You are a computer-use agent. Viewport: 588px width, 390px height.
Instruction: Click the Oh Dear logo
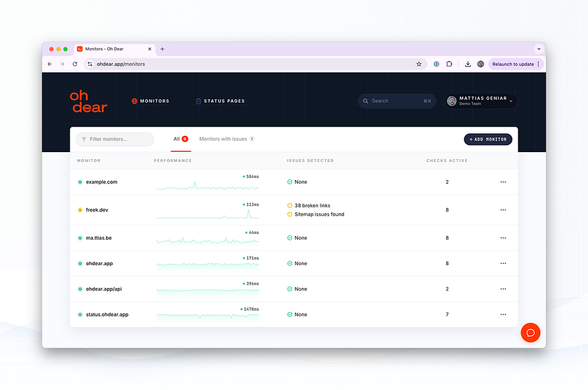(88, 101)
